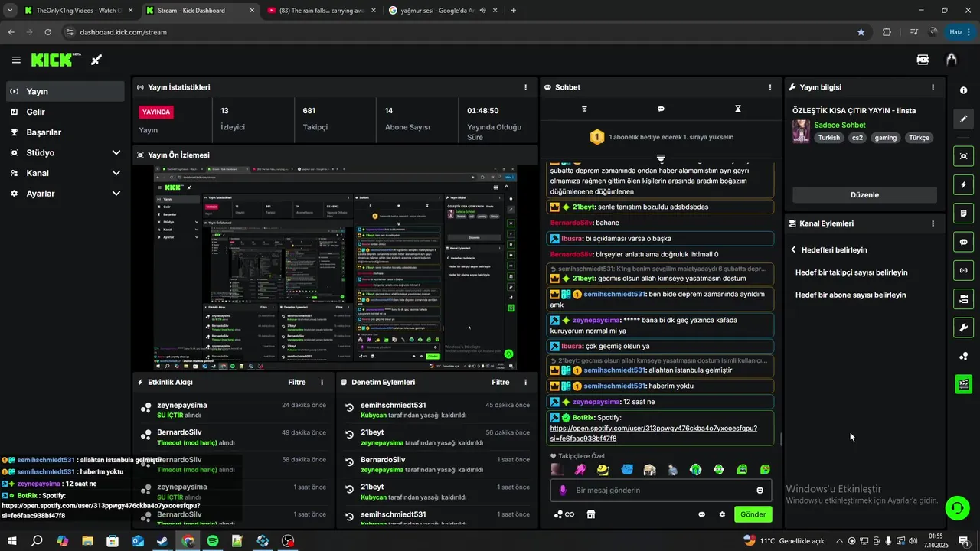Open the profile avatar menu
Image resolution: width=980 pixels, height=551 pixels.
(952, 60)
